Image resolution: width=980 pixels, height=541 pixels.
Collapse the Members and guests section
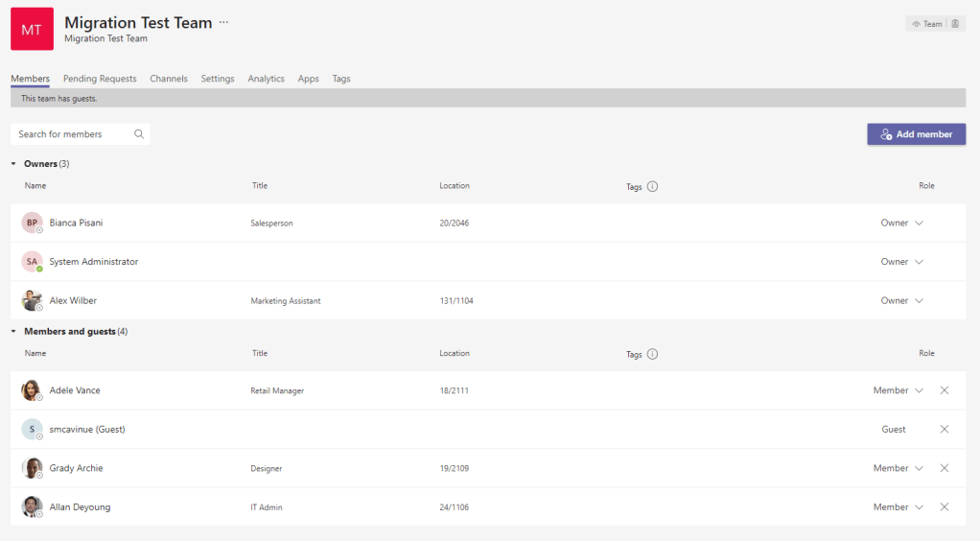pos(14,332)
